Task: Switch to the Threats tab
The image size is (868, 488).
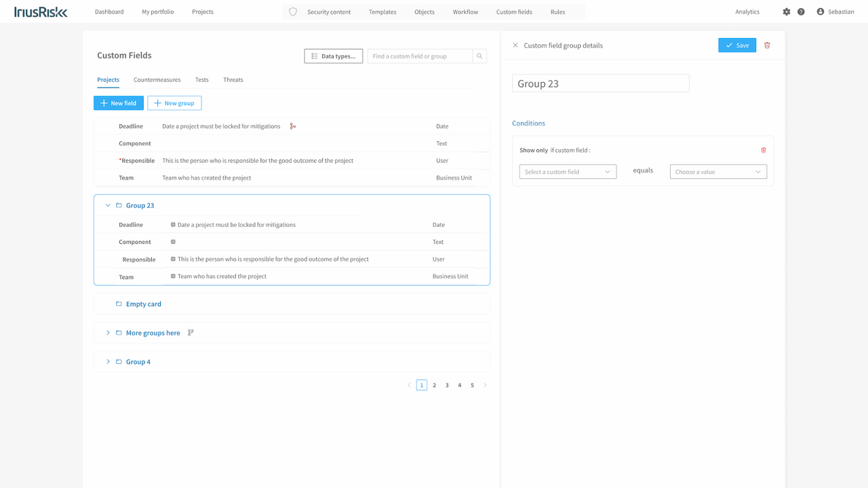Action: (233, 80)
